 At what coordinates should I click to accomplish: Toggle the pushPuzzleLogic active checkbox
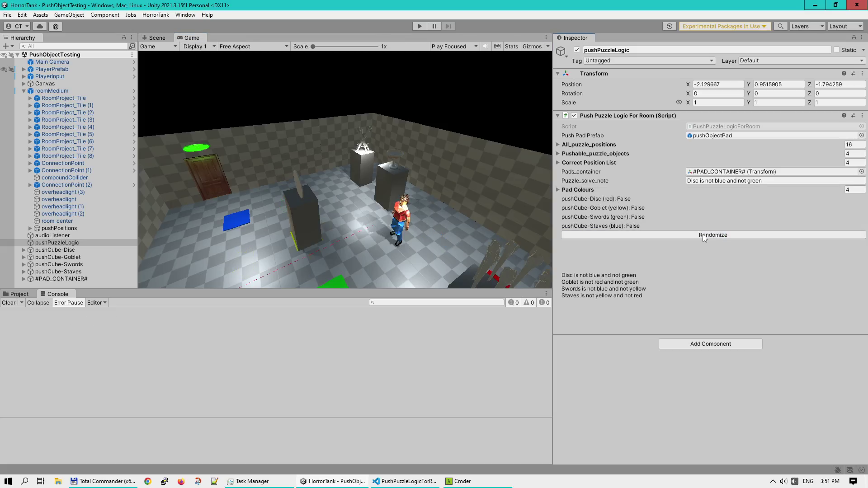point(577,50)
